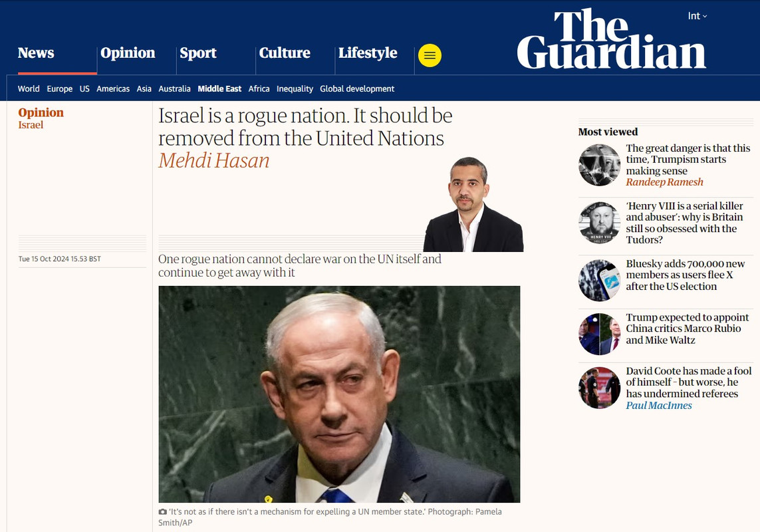Screen dimensions: 760x532
Task: Open Paul MacInnes author link
Action: [659, 406]
